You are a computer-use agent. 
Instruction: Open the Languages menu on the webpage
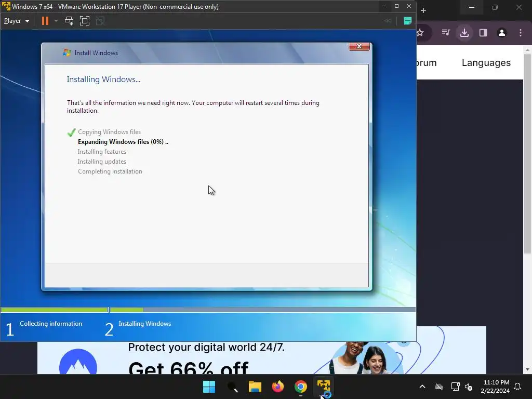[x=486, y=63]
